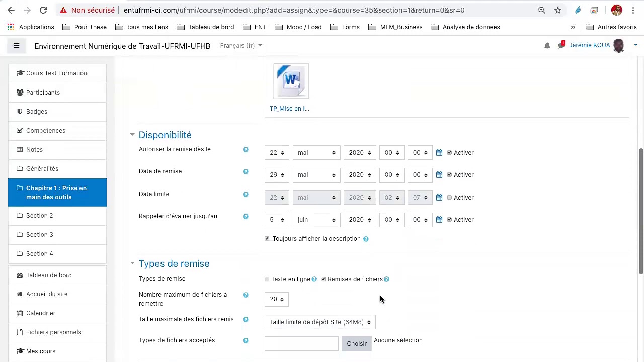Open day dropdown showing 22 for Autoriser la remise

pyautogui.click(x=277, y=153)
